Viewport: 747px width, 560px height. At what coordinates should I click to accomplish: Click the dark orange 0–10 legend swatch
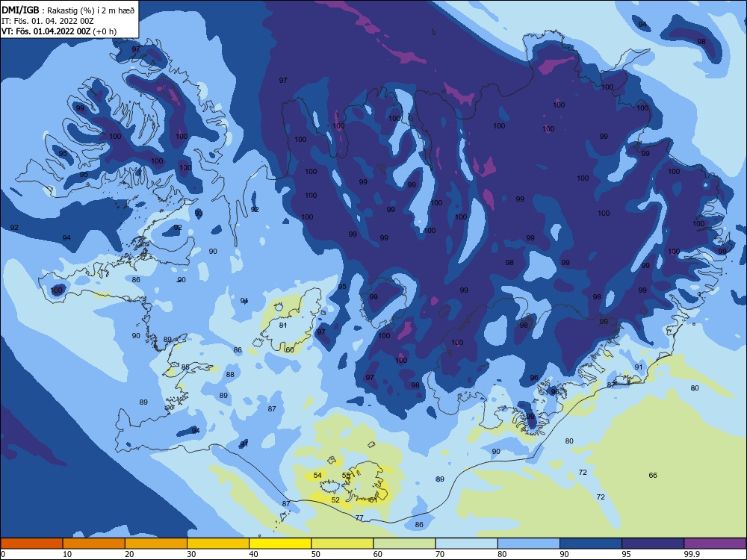31,544
